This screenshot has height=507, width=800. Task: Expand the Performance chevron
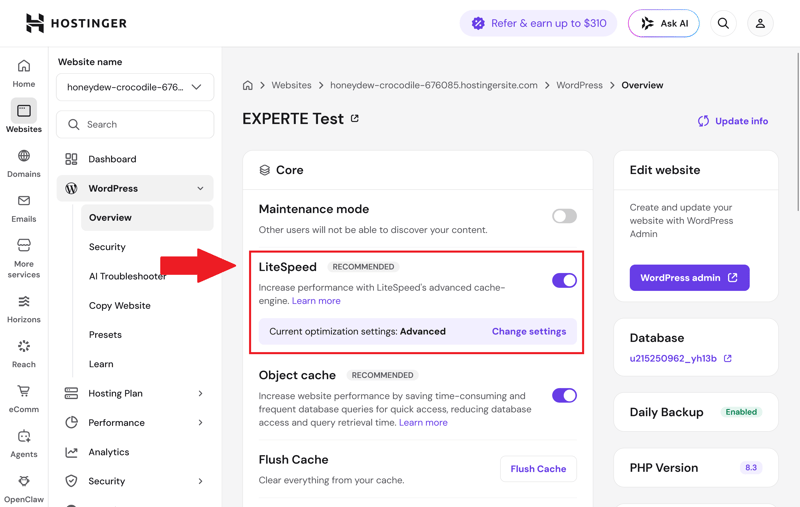(x=201, y=422)
